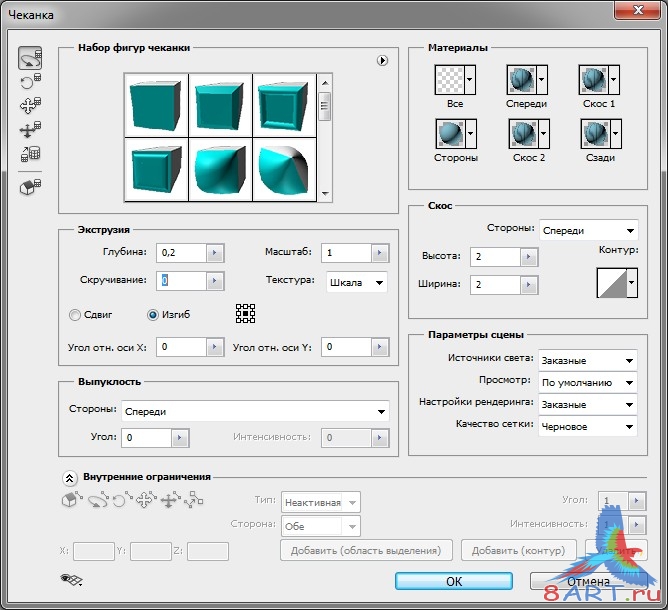Open the Стороны material picker
The height and width of the screenshot is (610, 668).
[x=456, y=134]
